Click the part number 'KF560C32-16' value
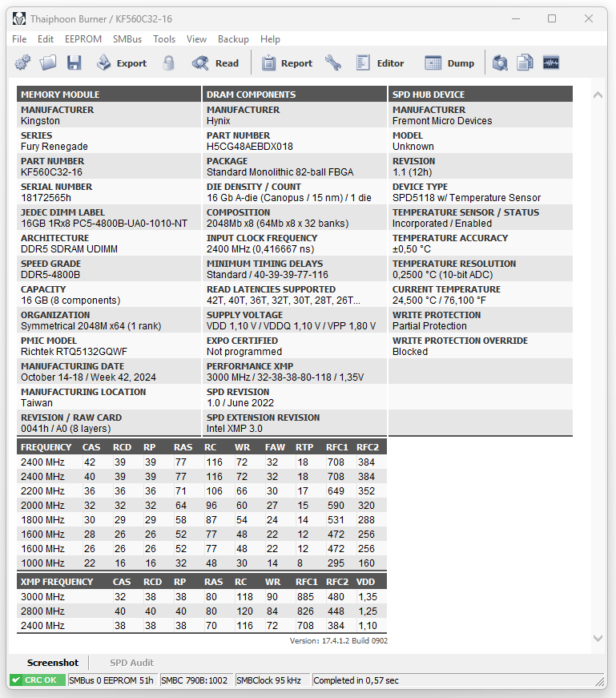 click(x=51, y=172)
